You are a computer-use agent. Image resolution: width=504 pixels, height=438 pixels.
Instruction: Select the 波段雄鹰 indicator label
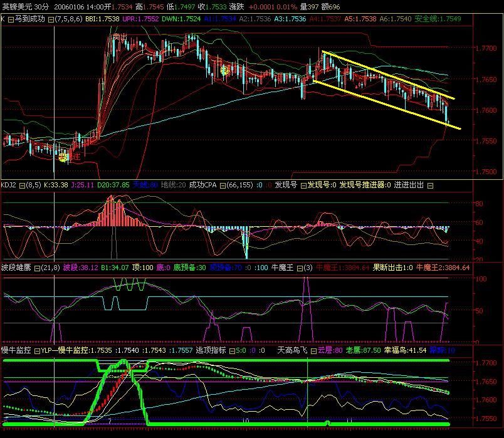(16, 268)
